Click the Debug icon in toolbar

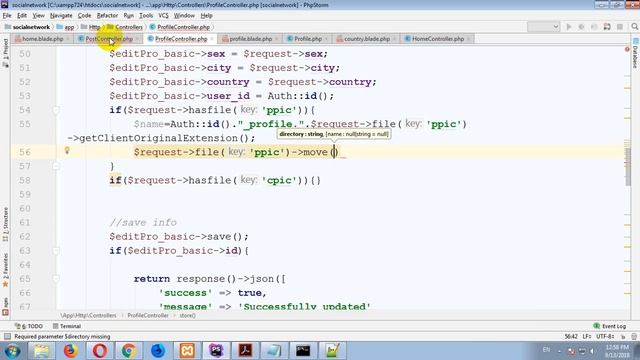[x=581, y=27]
